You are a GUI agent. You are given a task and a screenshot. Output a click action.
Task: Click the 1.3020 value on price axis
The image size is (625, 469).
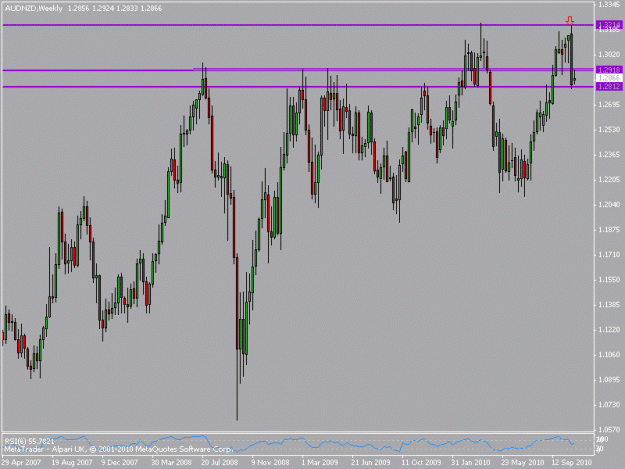tap(609, 55)
